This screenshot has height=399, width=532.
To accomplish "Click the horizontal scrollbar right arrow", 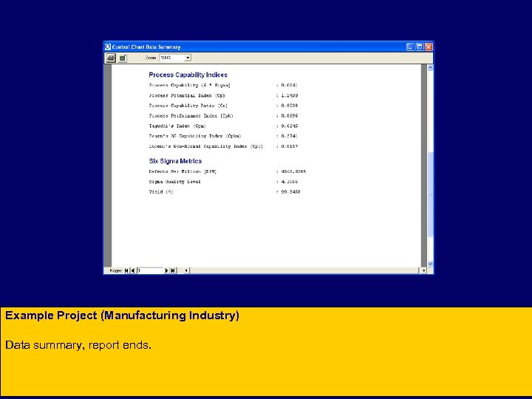I will coord(423,270).
